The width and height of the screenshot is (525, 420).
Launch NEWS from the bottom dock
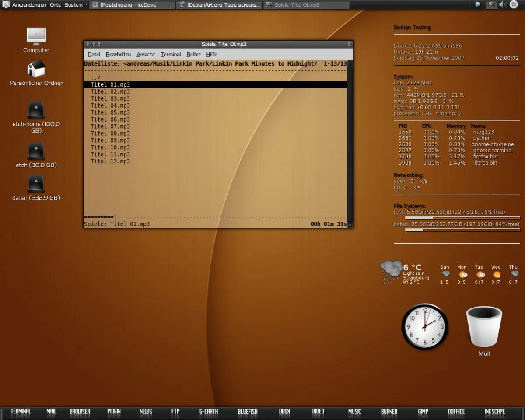pos(146,412)
